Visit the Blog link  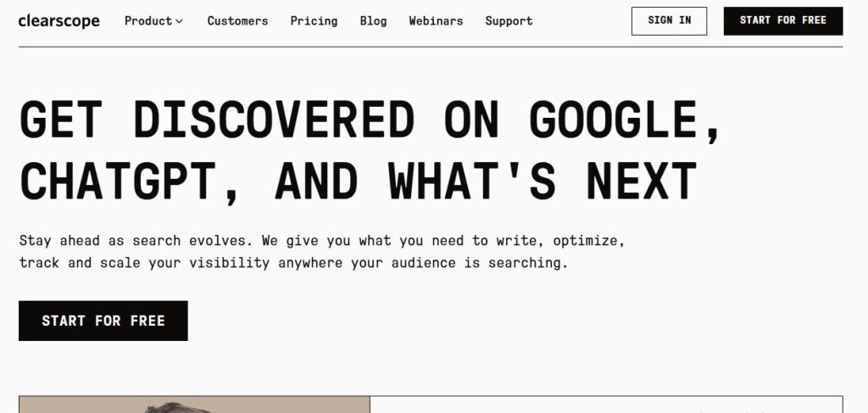[x=373, y=21]
